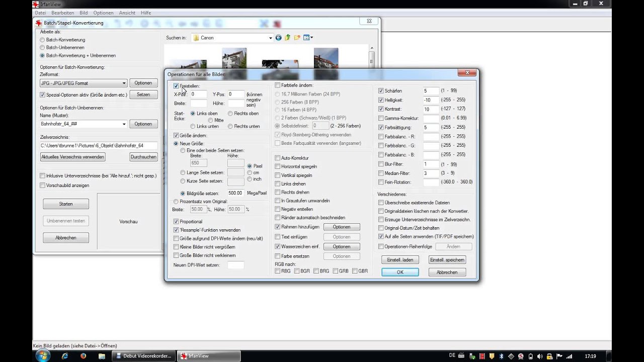Open Windows Start menu orb

click(x=43, y=355)
